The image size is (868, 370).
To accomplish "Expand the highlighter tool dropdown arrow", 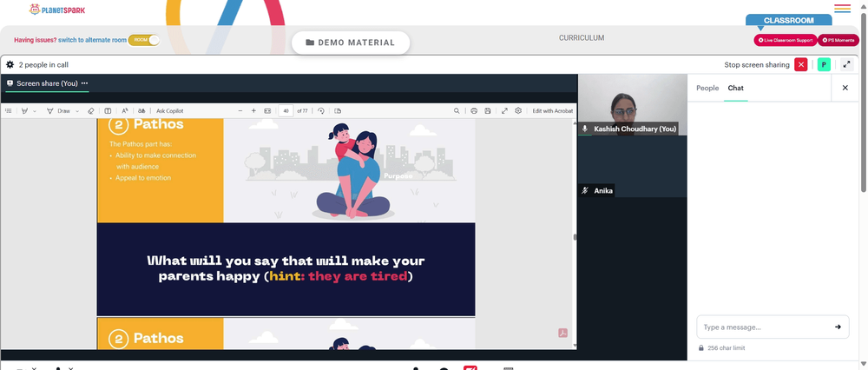I will (35, 111).
